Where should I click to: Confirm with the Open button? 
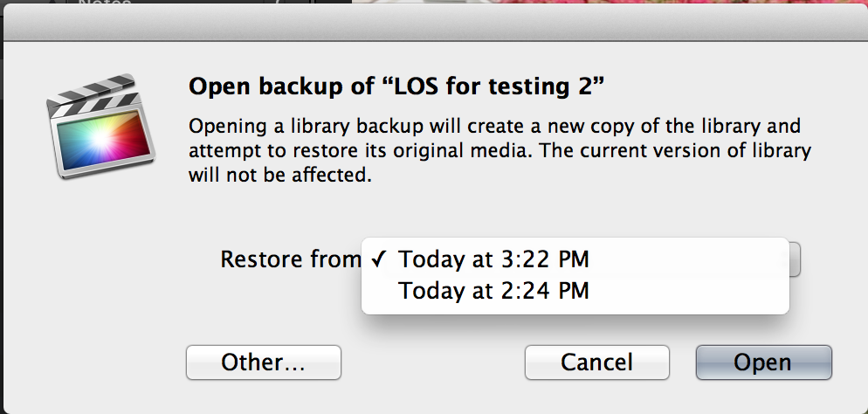pyautogui.click(x=763, y=362)
